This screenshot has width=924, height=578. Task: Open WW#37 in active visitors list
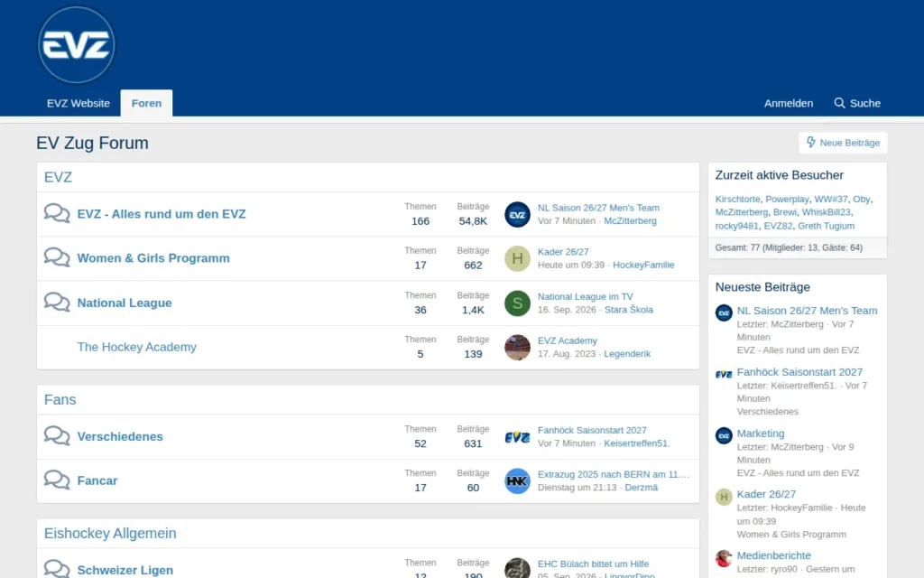(831, 200)
